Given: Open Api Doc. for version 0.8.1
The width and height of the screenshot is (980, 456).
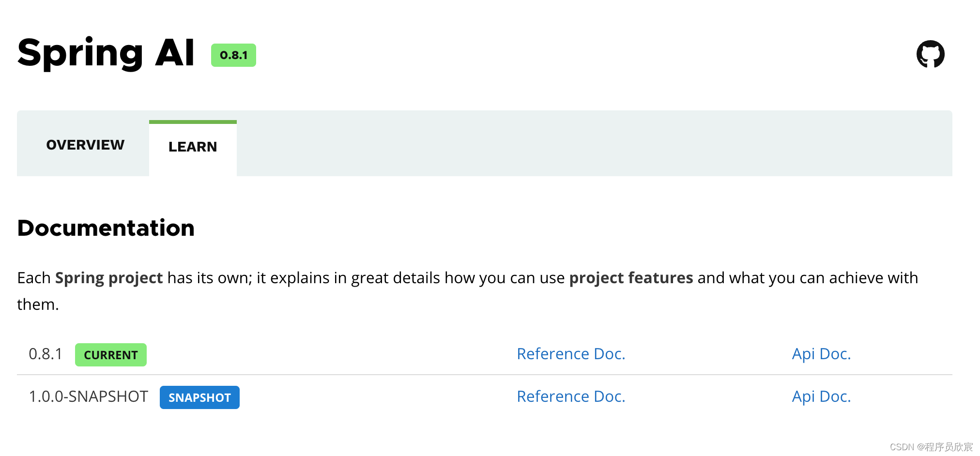Looking at the screenshot, I should 821,354.
